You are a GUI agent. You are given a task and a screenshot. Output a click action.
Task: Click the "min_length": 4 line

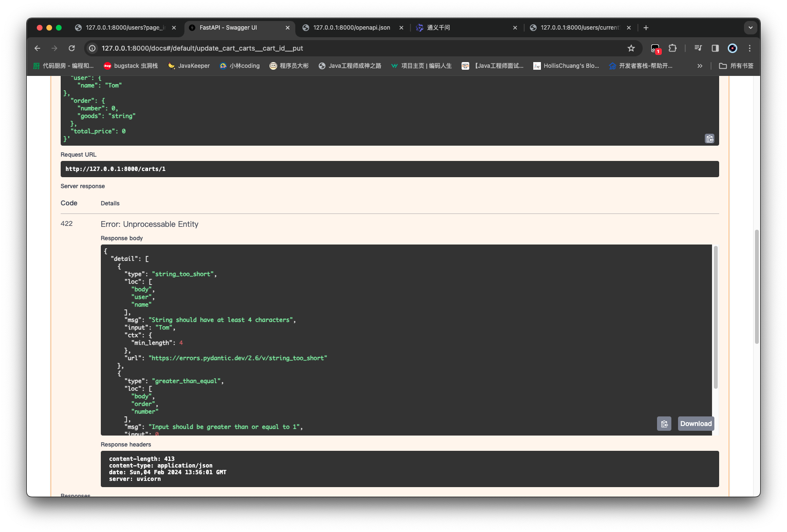tap(157, 343)
